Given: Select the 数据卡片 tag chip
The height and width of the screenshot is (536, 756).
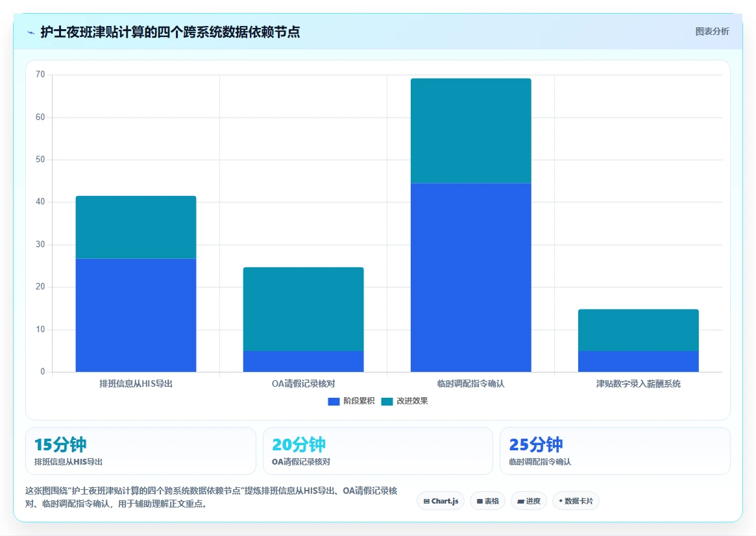Looking at the screenshot, I should point(576,501).
